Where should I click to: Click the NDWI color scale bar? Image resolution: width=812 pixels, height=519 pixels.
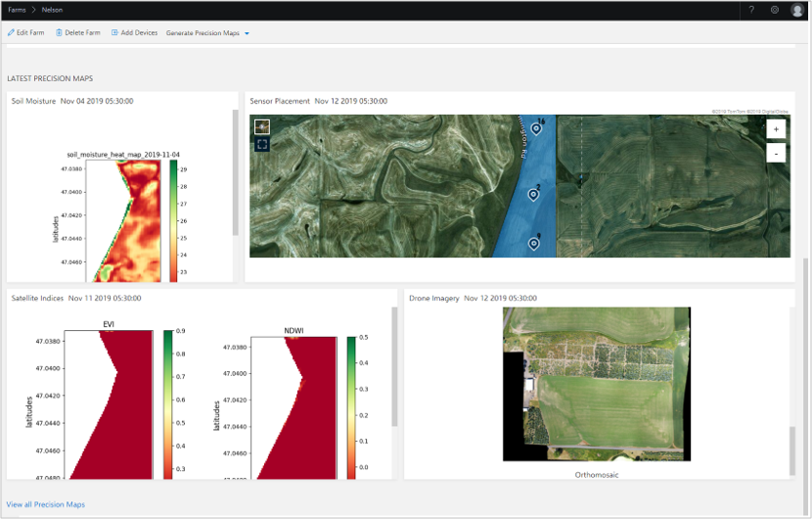pos(351,407)
